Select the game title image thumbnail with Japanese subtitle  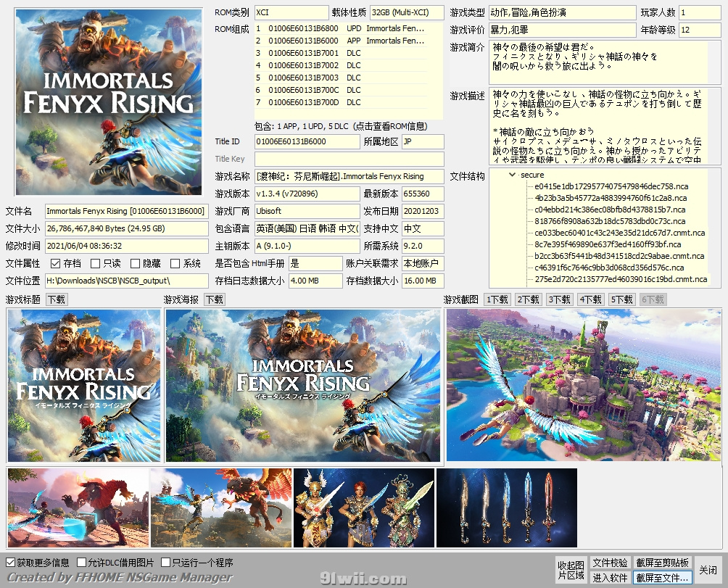[x=84, y=385]
